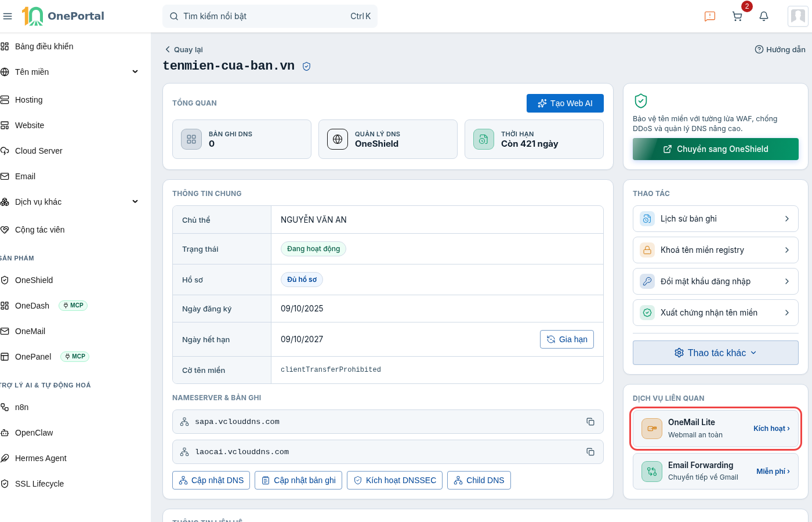Click the green shield icon in OneShield card
This screenshot has height=522, width=812.
point(641,101)
